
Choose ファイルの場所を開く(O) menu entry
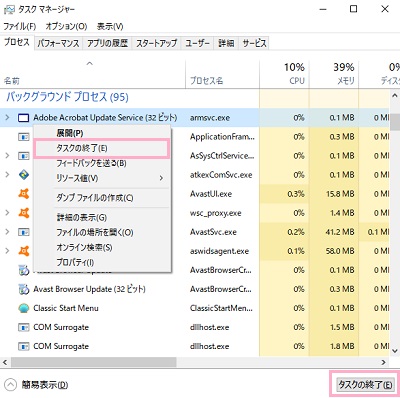click(102, 233)
